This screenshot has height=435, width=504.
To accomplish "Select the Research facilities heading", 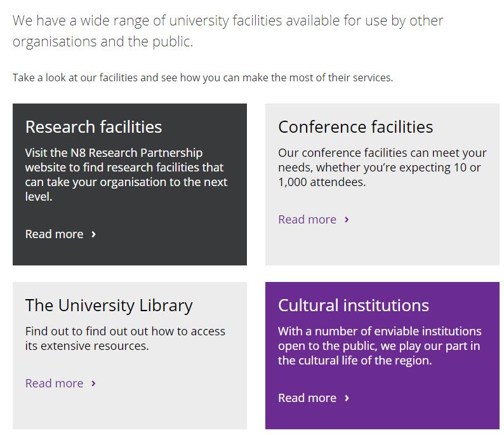I will (94, 127).
